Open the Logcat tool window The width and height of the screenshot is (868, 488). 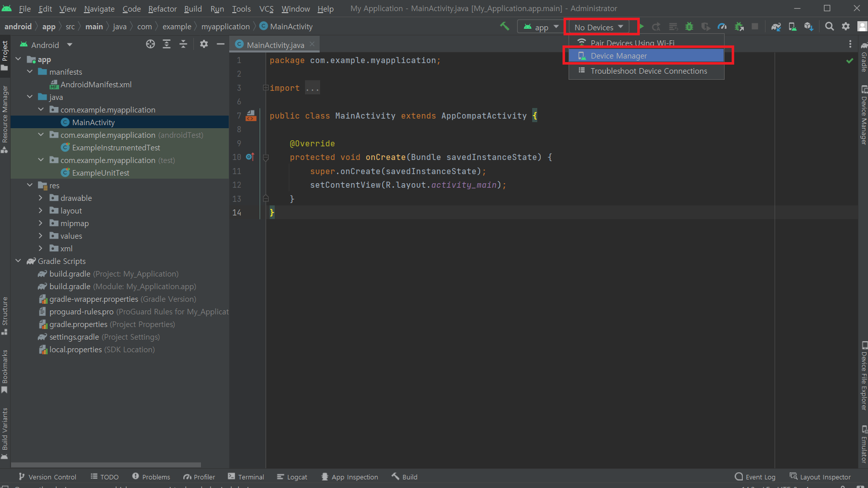pos(292,477)
